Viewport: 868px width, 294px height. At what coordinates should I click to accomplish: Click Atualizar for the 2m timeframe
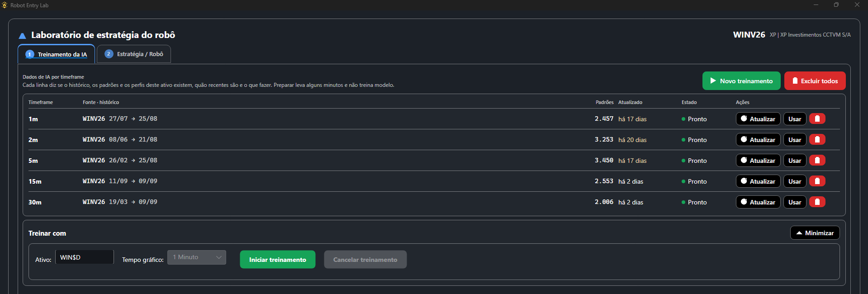pyautogui.click(x=758, y=140)
